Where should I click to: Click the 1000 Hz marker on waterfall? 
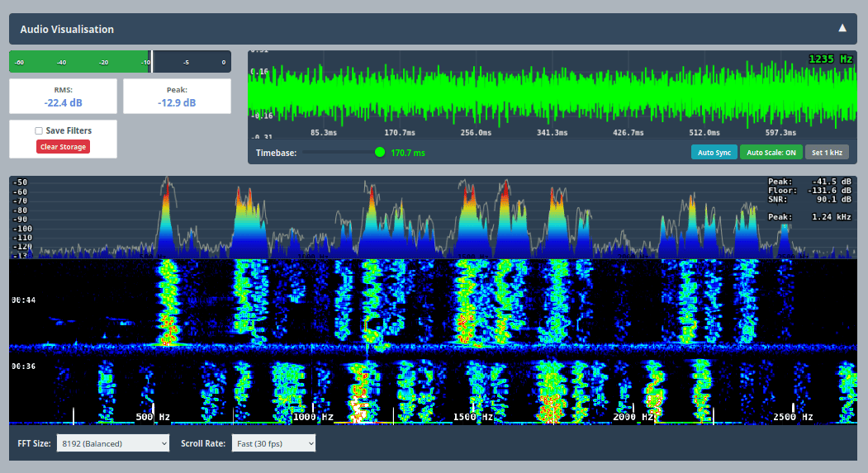pos(313,417)
